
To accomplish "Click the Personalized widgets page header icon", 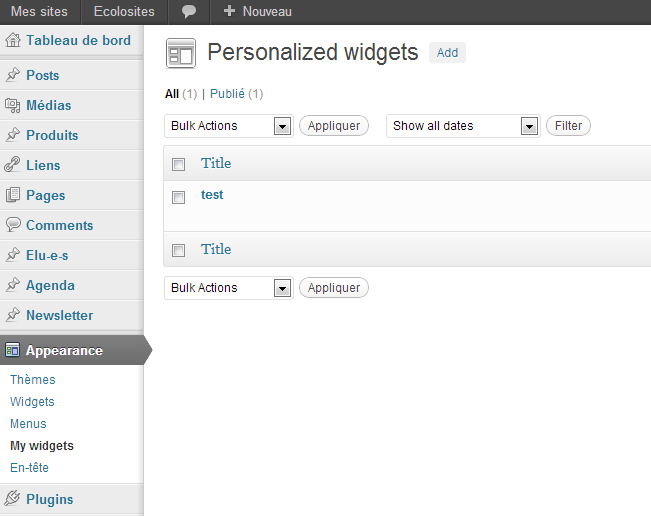I will tap(181, 53).
